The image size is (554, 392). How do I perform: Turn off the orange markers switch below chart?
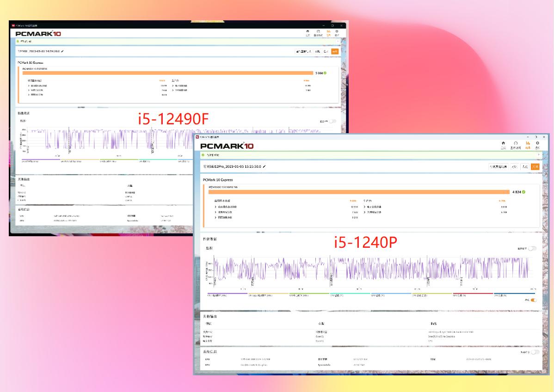coord(534,300)
